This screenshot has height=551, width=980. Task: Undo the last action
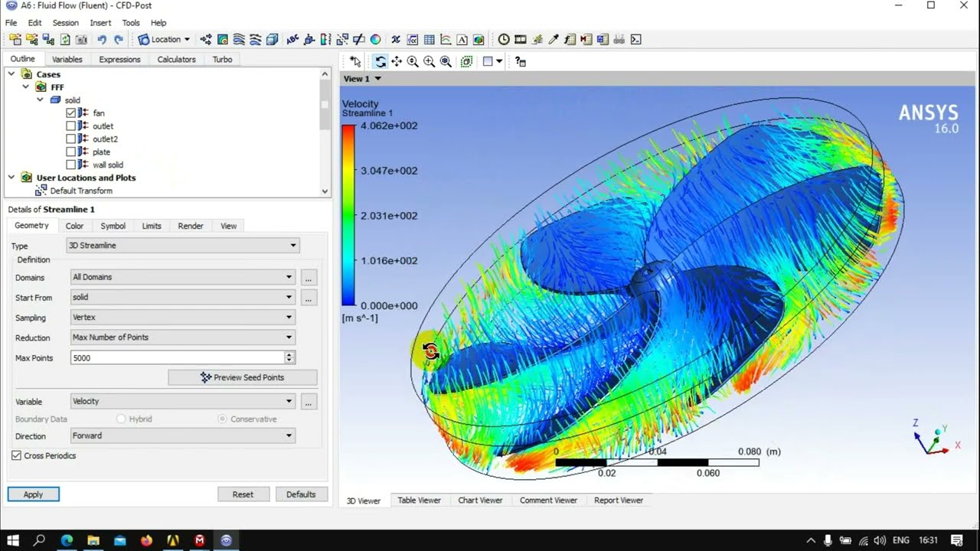[102, 39]
